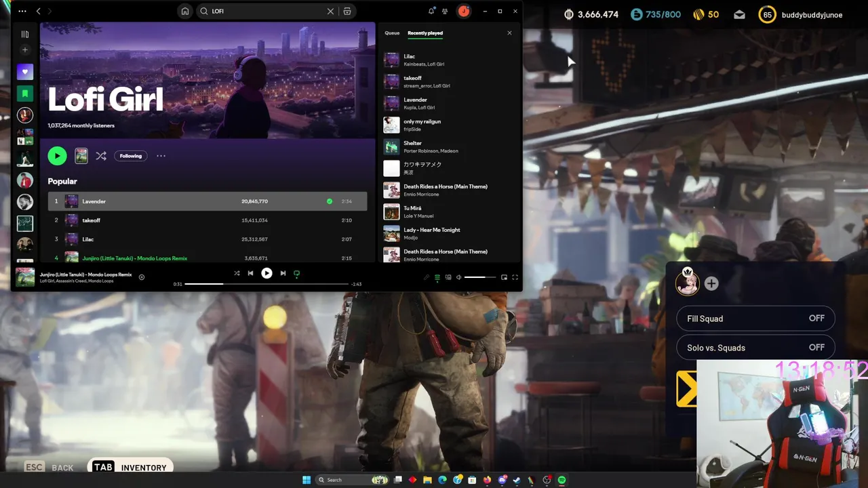Open Spotify Home
The image size is (868, 488).
click(x=185, y=12)
